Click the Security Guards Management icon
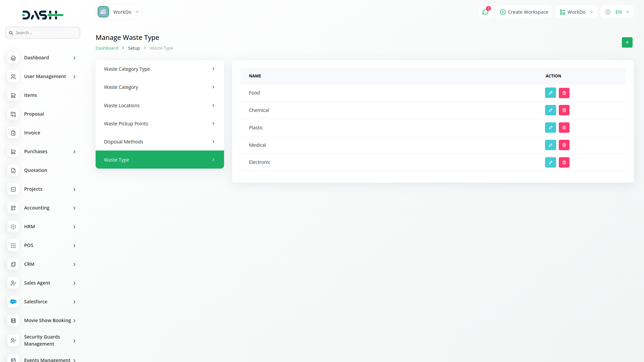Viewport: 644px width, 362px height. point(13,341)
